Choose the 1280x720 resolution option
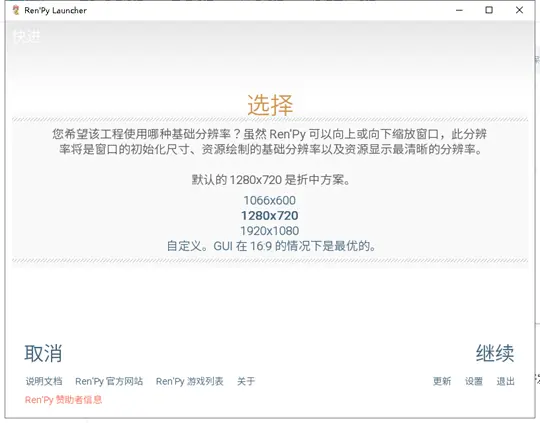 click(x=270, y=216)
